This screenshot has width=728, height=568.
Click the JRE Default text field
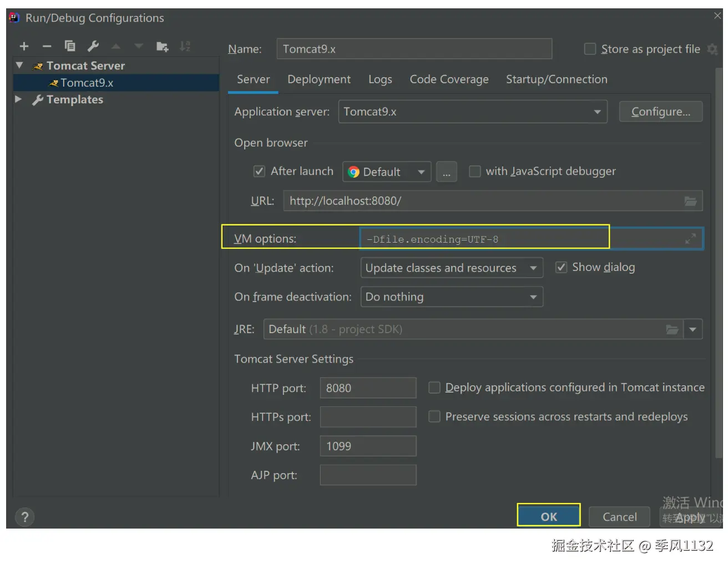coord(473,329)
